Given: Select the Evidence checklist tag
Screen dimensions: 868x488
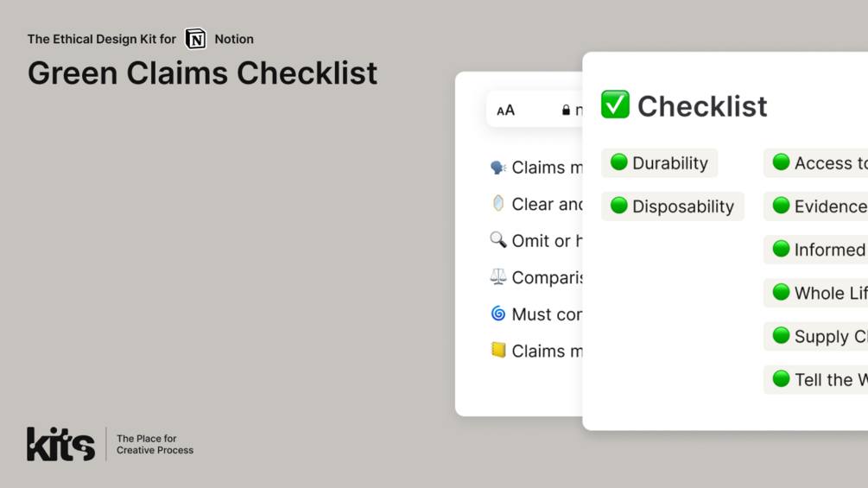Looking at the screenshot, I should click(x=815, y=206).
